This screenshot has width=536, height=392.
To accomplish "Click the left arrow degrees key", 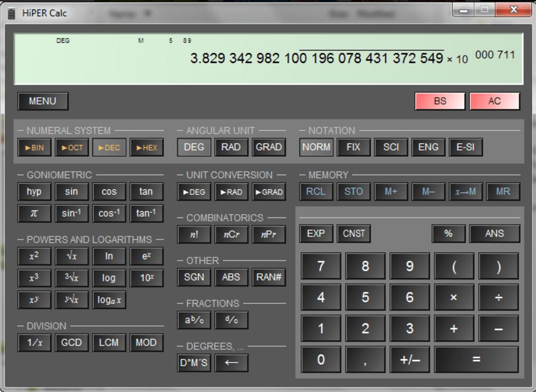I will tap(231, 363).
